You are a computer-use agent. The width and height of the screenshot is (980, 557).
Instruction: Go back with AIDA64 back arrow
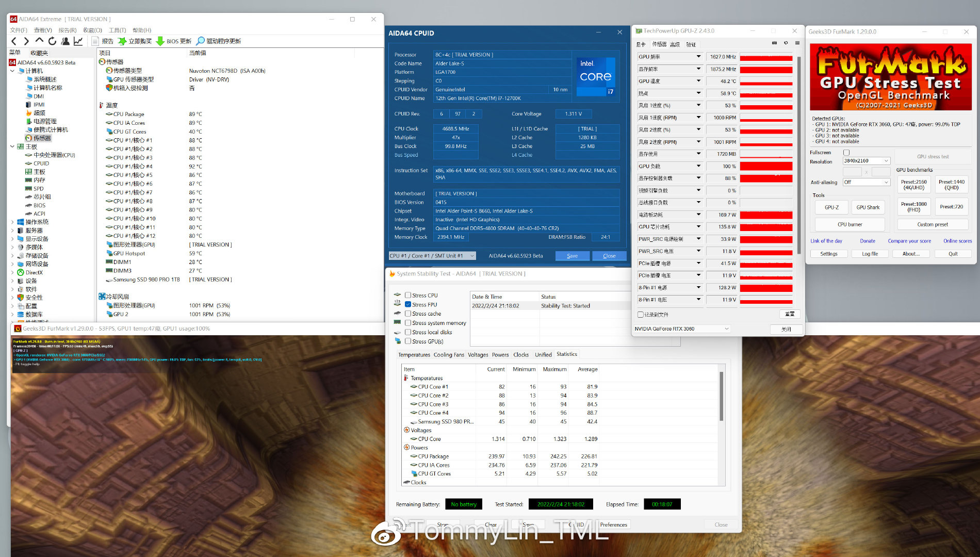[14, 41]
